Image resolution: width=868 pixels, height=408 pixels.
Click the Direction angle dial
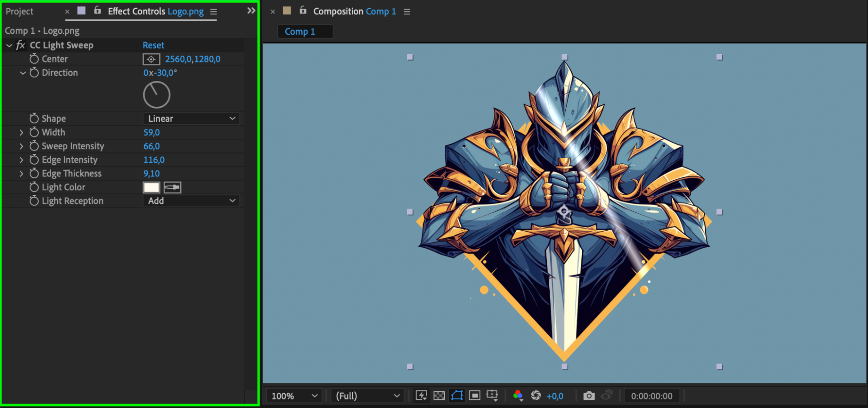pos(156,95)
